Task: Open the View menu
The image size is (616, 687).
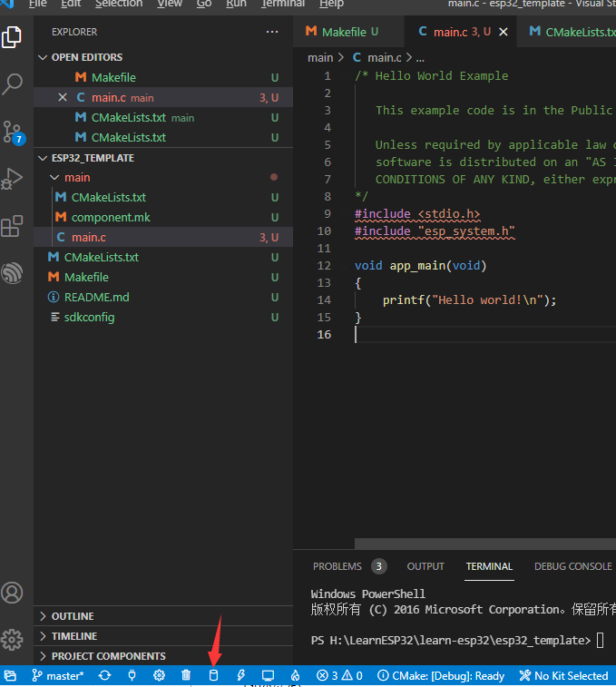Action: (x=170, y=4)
